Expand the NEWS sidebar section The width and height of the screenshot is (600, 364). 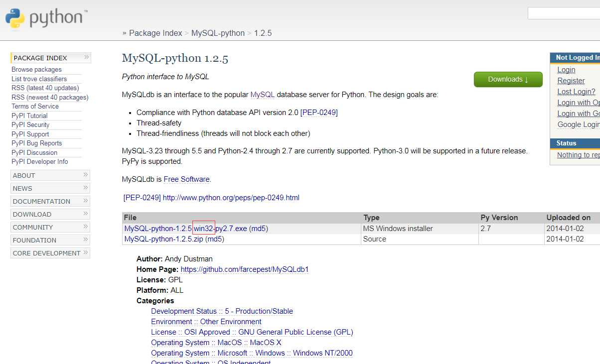coord(50,188)
